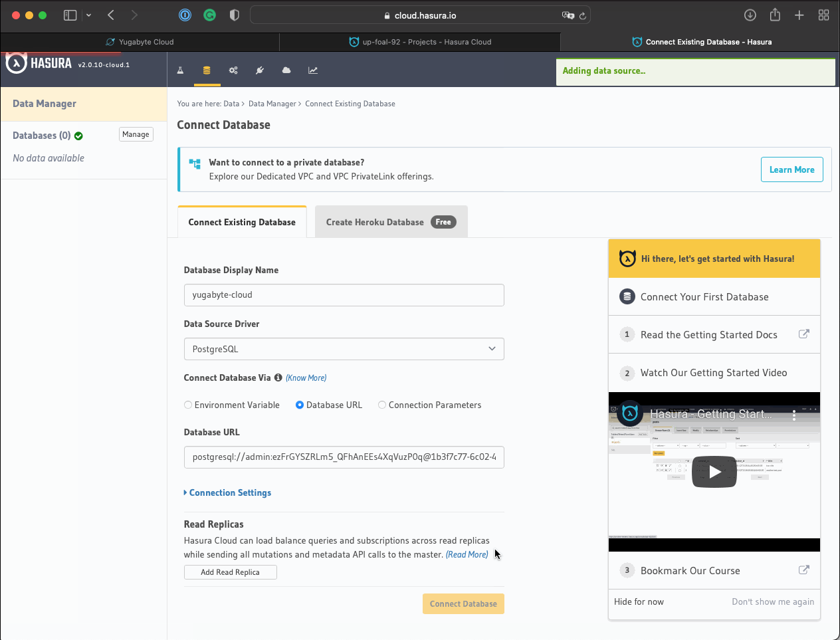Play the Getting Started video
Screen dimensions: 840x640
[714, 472]
